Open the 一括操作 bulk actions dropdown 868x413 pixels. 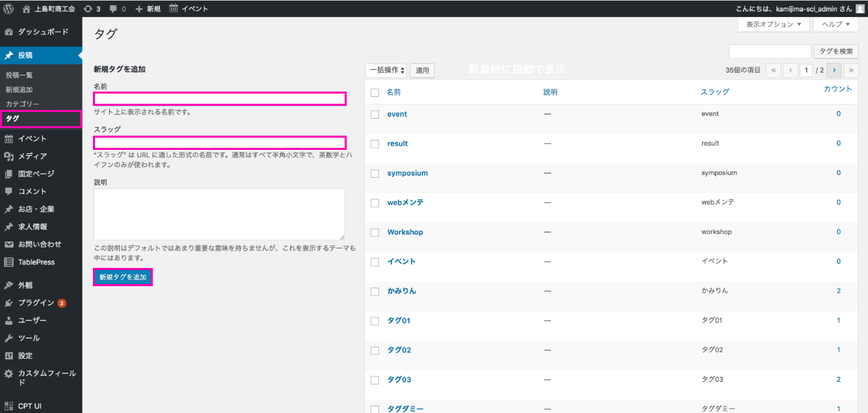[x=385, y=70]
